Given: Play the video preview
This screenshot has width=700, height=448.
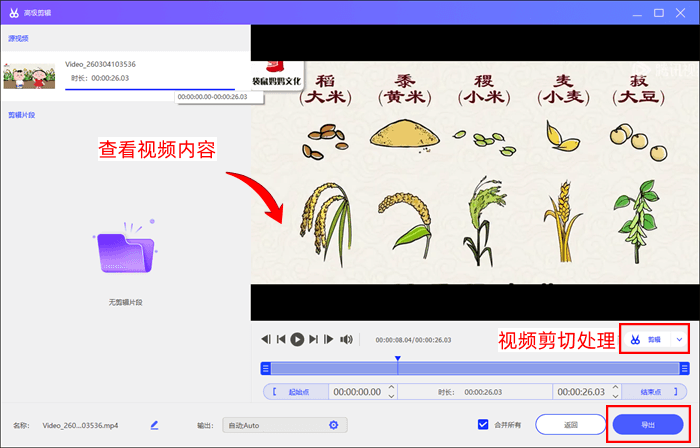Looking at the screenshot, I should [x=297, y=340].
